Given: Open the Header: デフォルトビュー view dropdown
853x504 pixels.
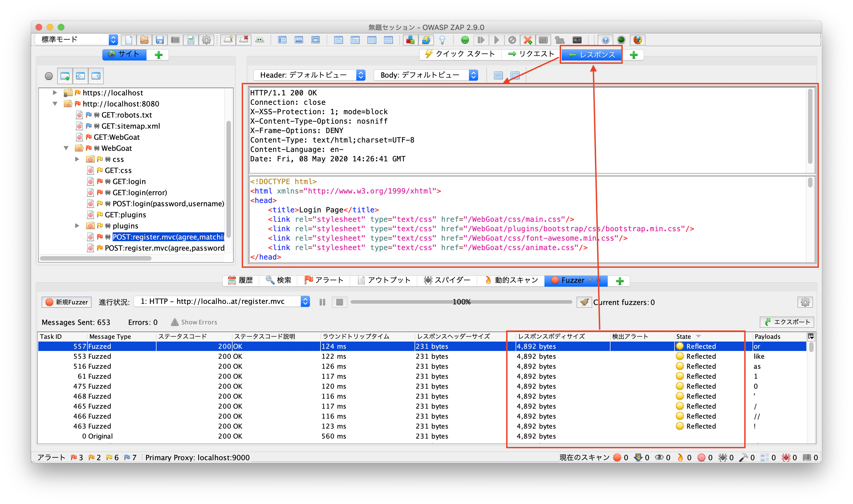Looking at the screenshot, I should click(309, 75).
